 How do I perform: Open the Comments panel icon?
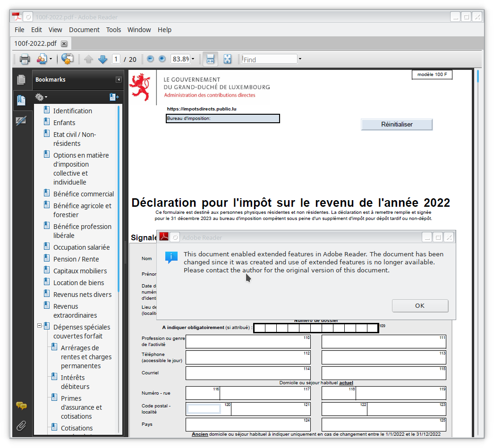click(21, 406)
